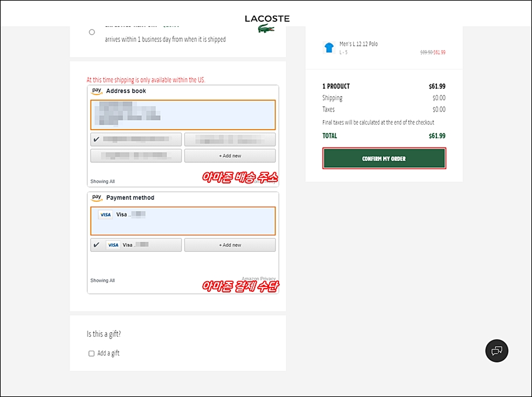
Task: Choose the checked address in Address book
Action: (136, 139)
